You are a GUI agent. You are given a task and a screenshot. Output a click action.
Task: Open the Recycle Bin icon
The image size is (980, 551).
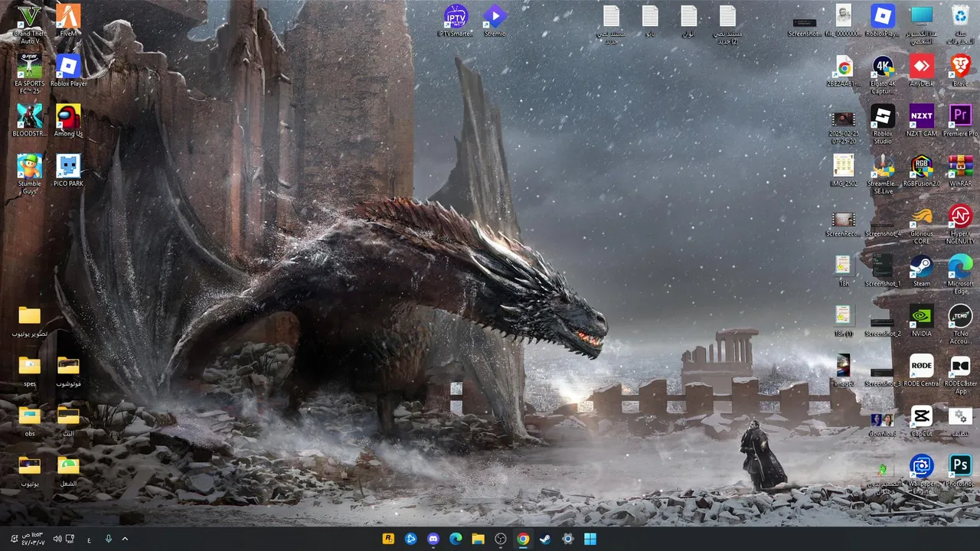click(960, 24)
